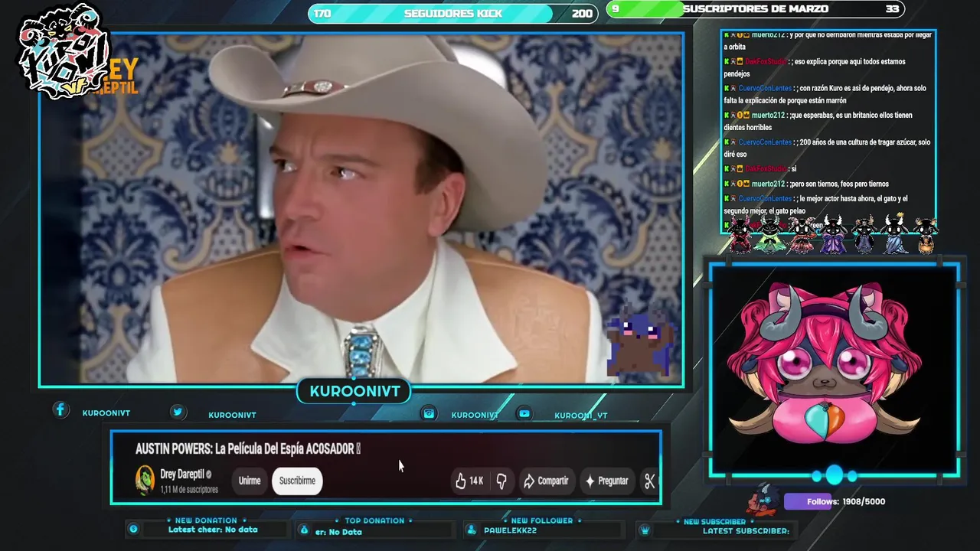Click chat message 'que esperabas, es un britanico'
980x551 pixels.
tap(827, 121)
